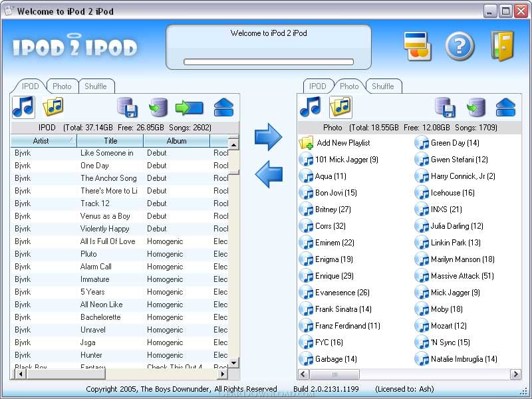Switch to the left Photo tab
The image size is (532, 399).
[x=62, y=86]
